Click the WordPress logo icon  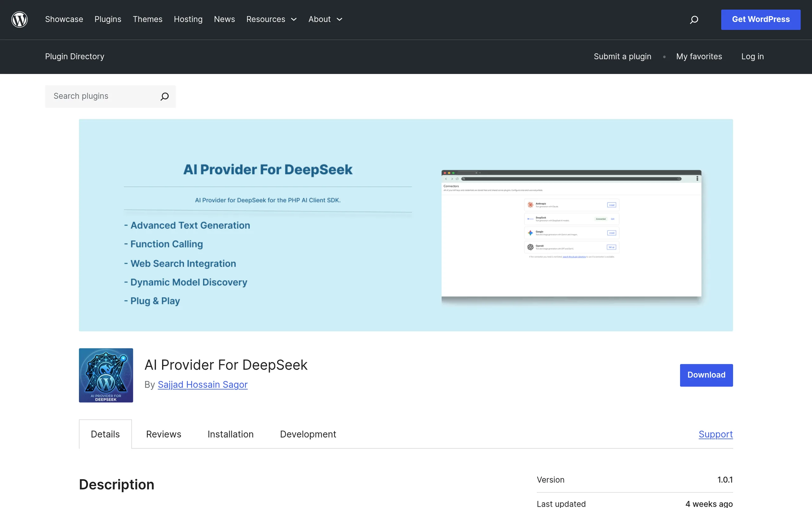pos(19,19)
